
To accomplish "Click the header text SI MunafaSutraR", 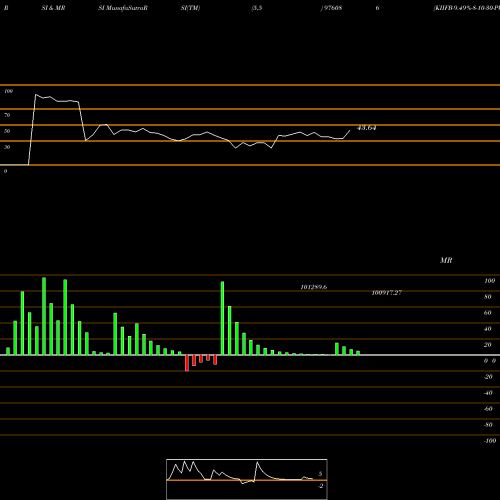I will [123, 8].
